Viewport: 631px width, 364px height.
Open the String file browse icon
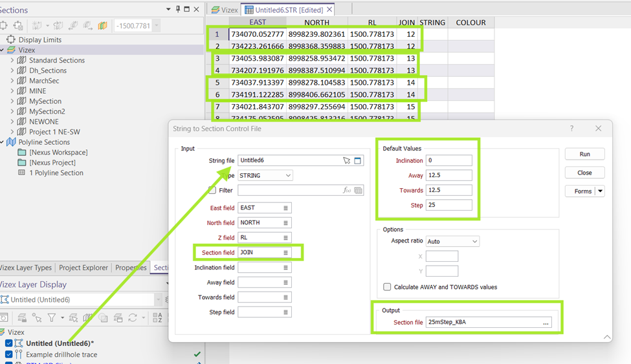pyautogui.click(x=357, y=160)
